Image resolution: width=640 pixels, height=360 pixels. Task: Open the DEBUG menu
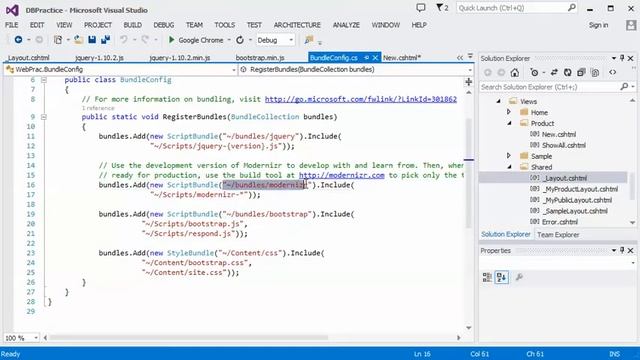[164, 25]
